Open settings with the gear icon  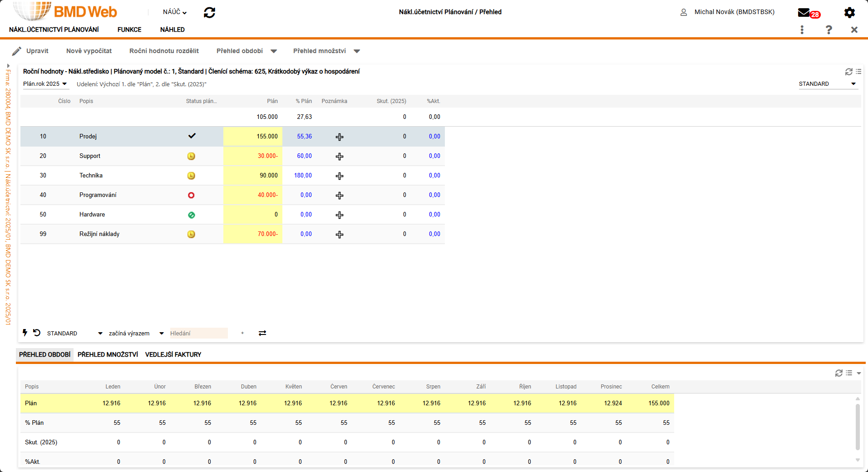pos(849,13)
